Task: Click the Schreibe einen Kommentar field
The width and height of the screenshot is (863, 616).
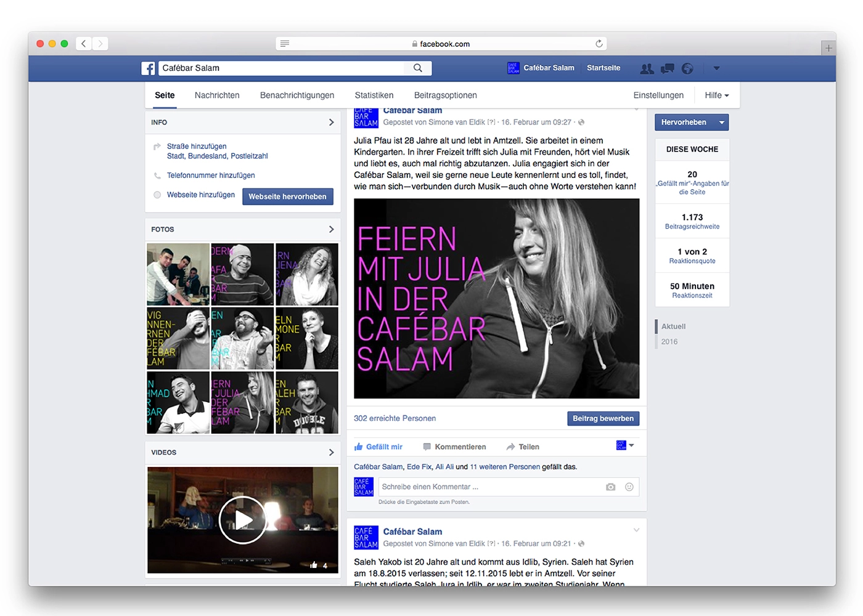Action: (x=490, y=487)
